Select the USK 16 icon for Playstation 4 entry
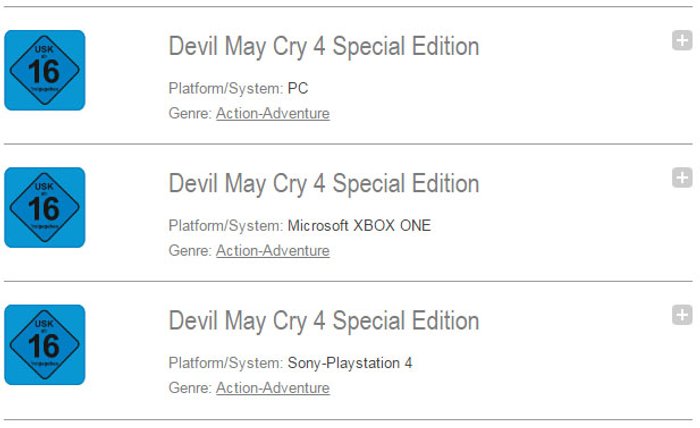The image size is (700, 428). (x=45, y=345)
